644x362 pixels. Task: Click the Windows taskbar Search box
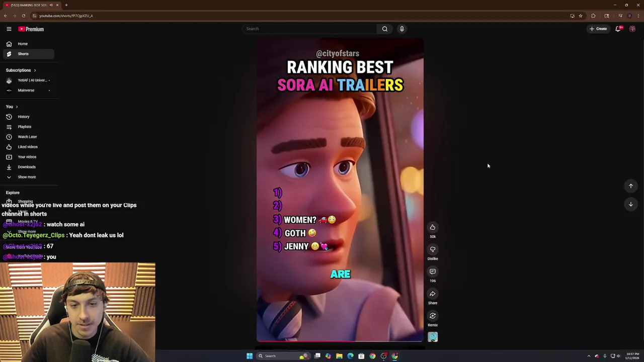point(283,356)
